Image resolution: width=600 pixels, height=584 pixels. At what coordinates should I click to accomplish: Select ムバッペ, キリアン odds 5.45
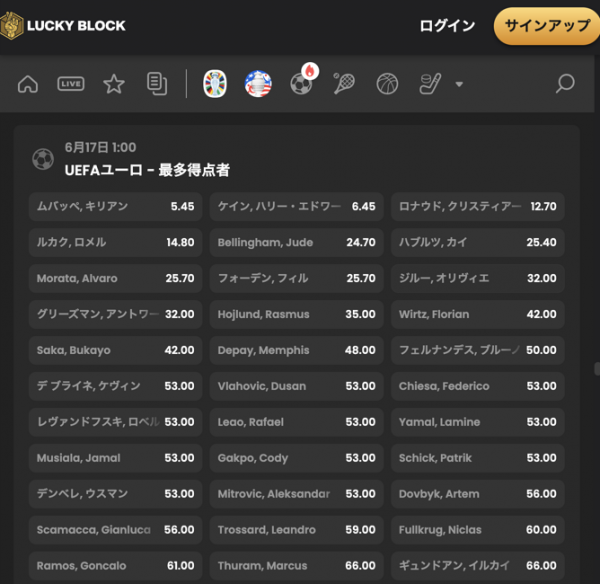coord(115,206)
